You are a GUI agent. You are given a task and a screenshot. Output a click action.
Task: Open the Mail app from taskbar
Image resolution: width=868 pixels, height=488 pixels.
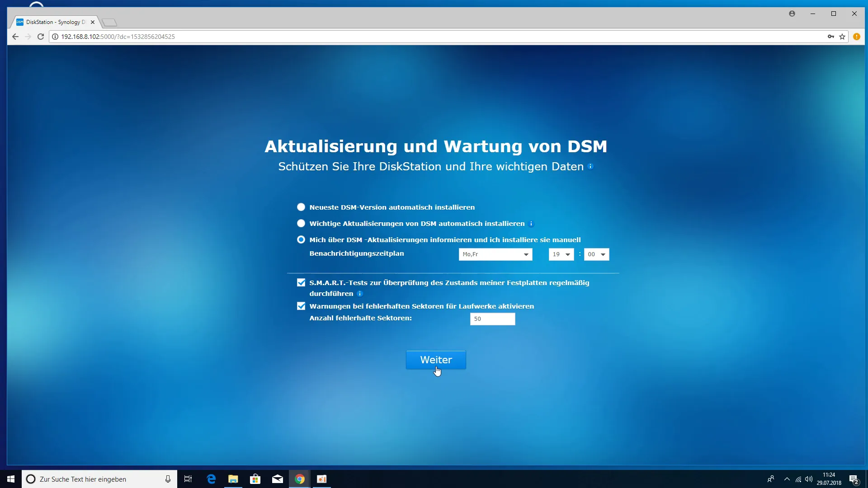[x=278, y=479]
